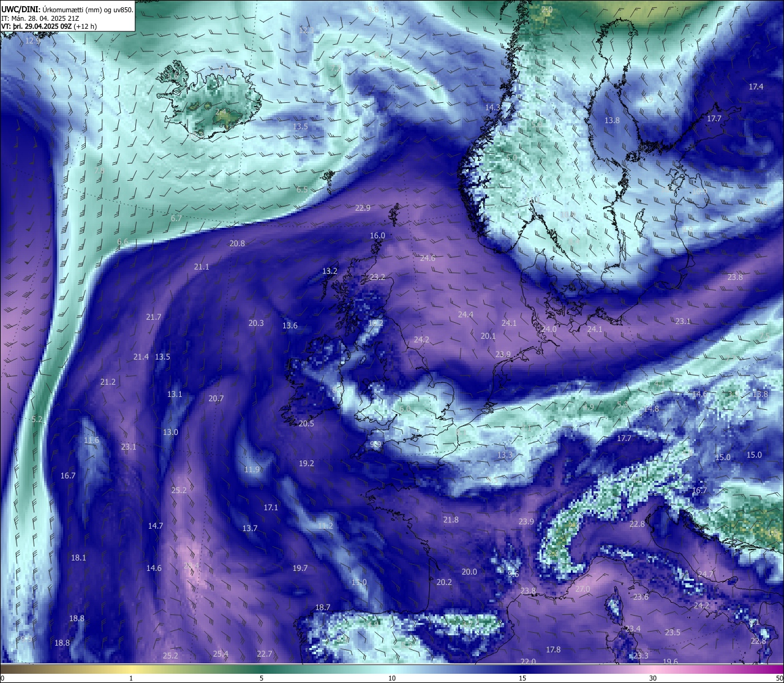The width and height of the screenshot is (784, 683).
Task: Click the map value "13.6"
Action: [290, 326]
